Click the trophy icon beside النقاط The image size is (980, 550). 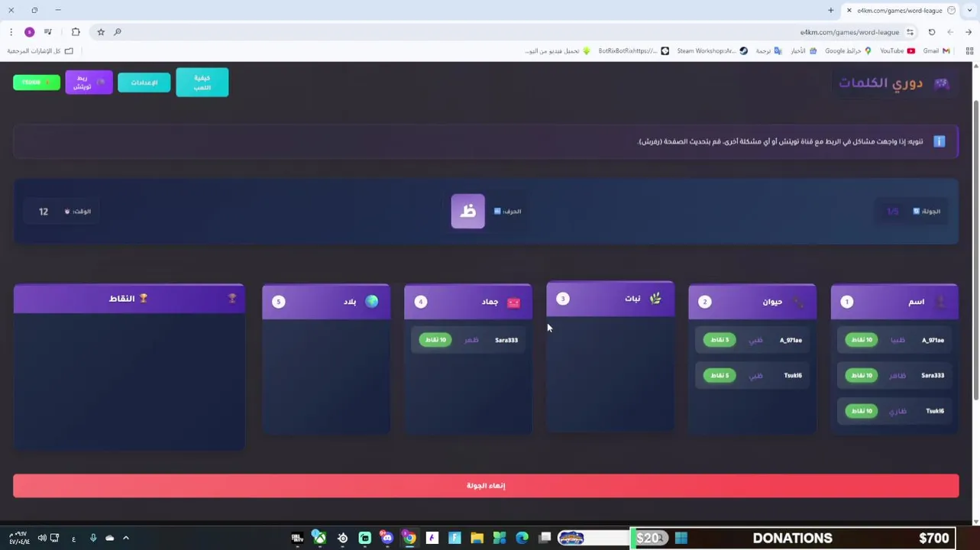(x=143, y=299)
